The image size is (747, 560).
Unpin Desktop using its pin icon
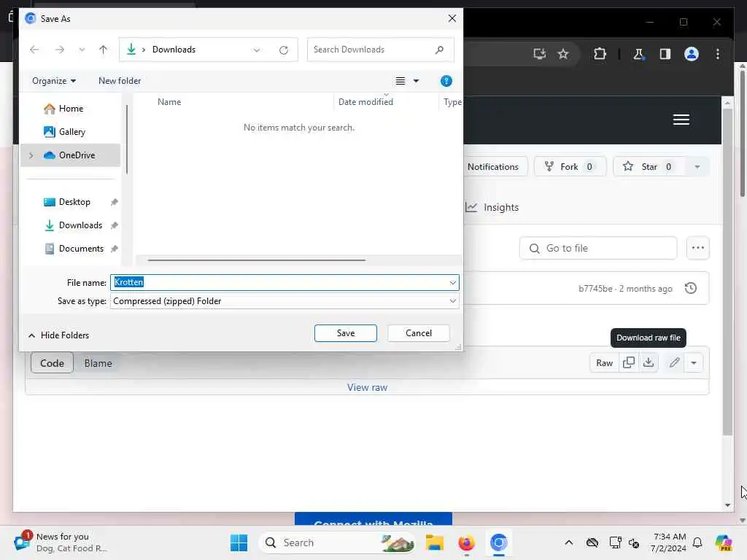coord(115,202)
